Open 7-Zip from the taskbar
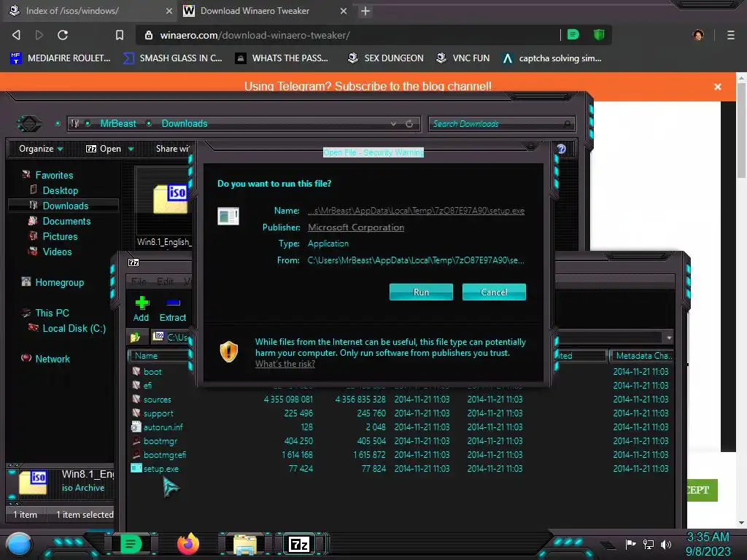Screen dimensions: 747x560 299,544
